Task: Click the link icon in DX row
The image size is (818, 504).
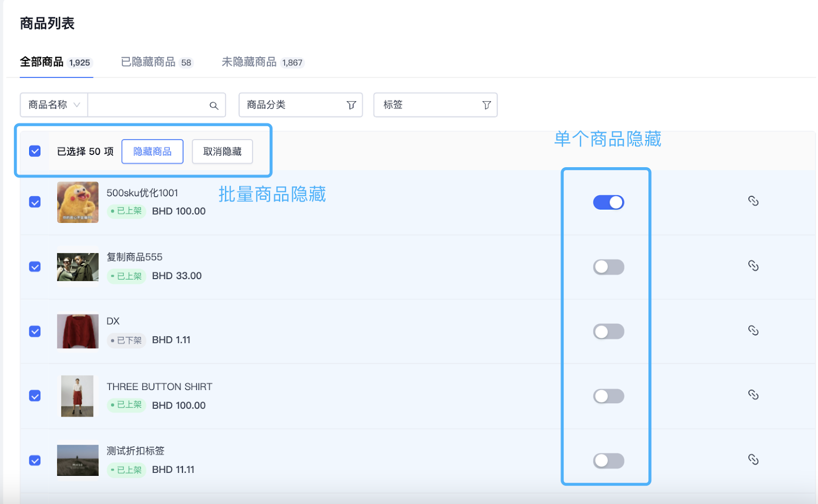Action: [753, 330]
